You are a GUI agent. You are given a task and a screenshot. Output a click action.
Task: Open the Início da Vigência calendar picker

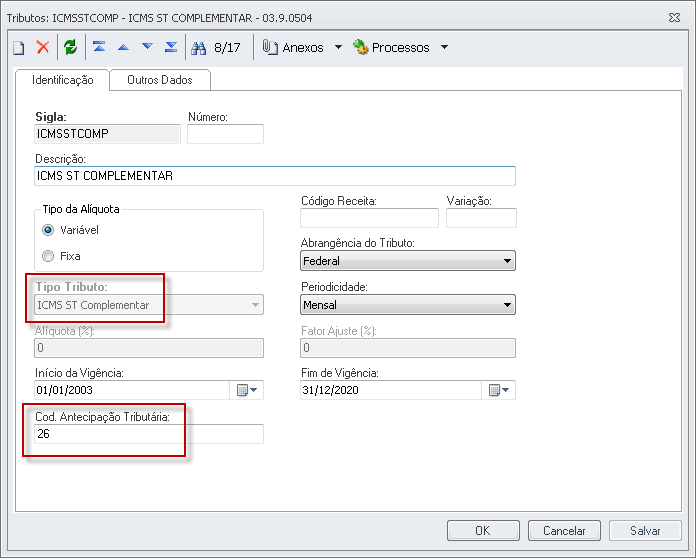tap(246, 390)
